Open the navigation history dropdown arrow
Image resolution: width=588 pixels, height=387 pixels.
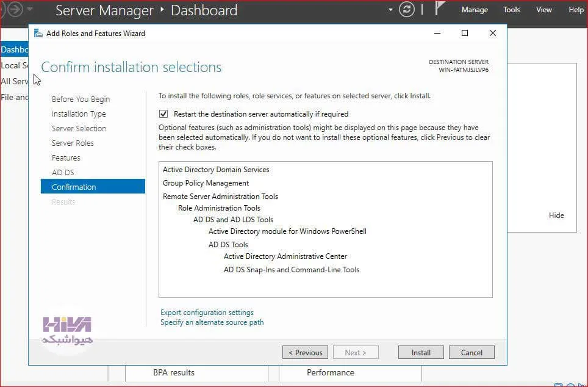[30, 9]
